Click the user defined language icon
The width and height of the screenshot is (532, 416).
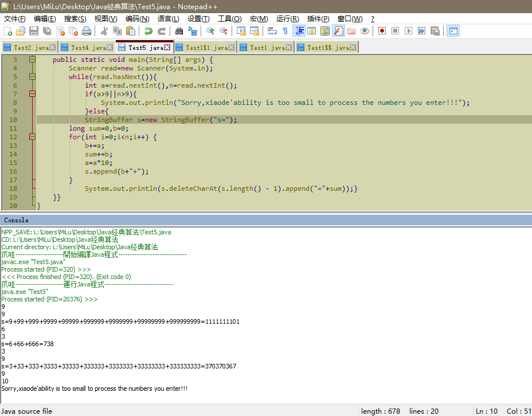click(312, 31)
